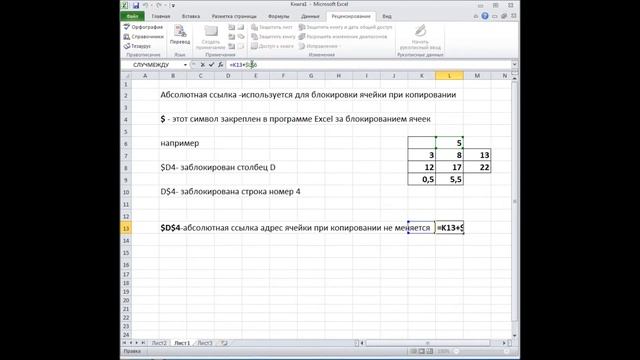640x360 pixels.
Task: Select column M header
Action: click(x=477, y=76)
